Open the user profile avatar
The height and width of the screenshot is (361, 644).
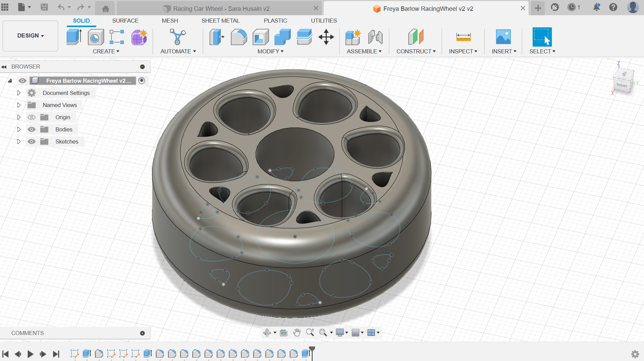click(633, 7)
